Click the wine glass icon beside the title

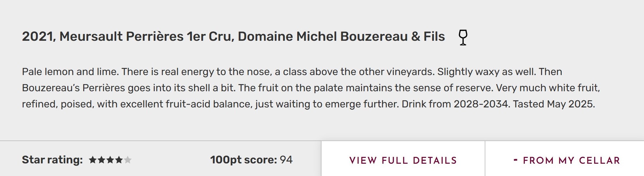[463, 37]
